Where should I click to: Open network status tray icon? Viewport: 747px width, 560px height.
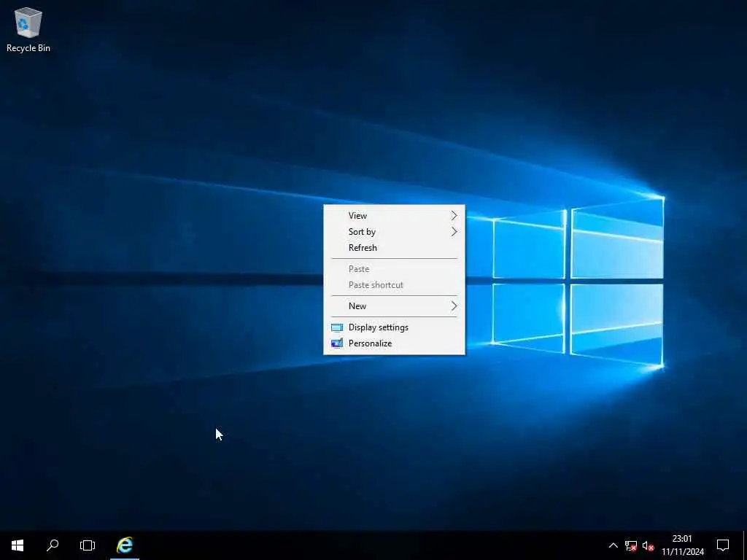pyautogui.click(x=631, y=545)
